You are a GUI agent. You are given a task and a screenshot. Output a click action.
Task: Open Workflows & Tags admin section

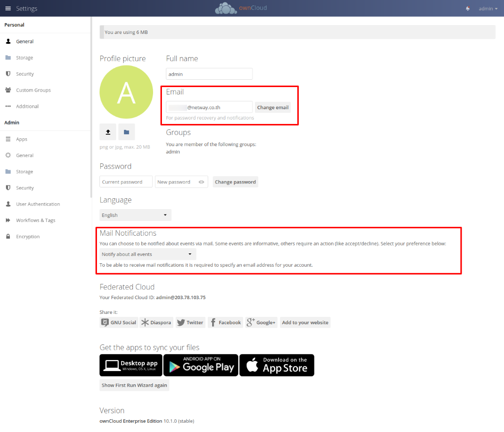click(x=35, y=220)
